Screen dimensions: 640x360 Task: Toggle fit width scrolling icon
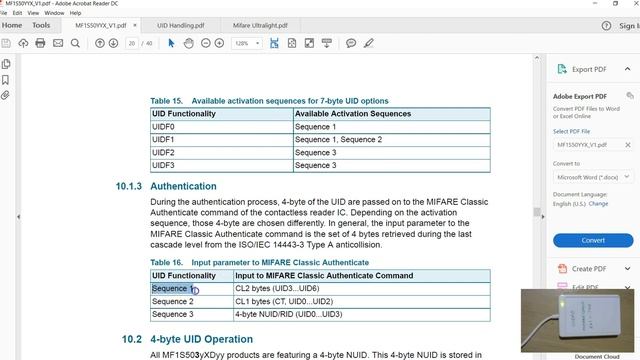point(274,43)
